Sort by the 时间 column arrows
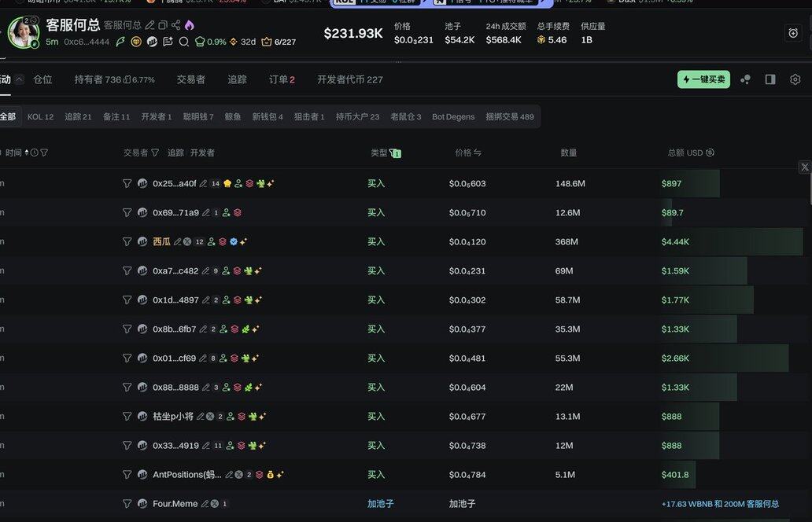 point(27,153)
